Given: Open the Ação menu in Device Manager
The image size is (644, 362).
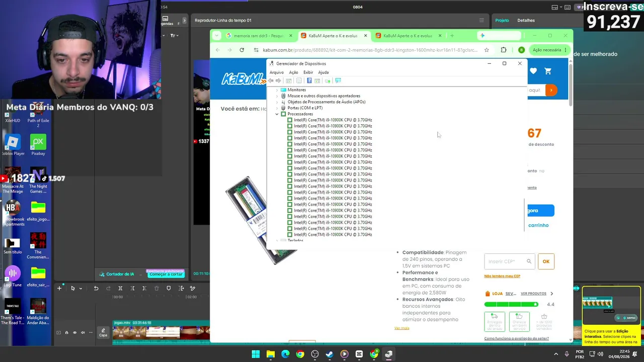Looking at the screenshot, I should click(293, 72).
